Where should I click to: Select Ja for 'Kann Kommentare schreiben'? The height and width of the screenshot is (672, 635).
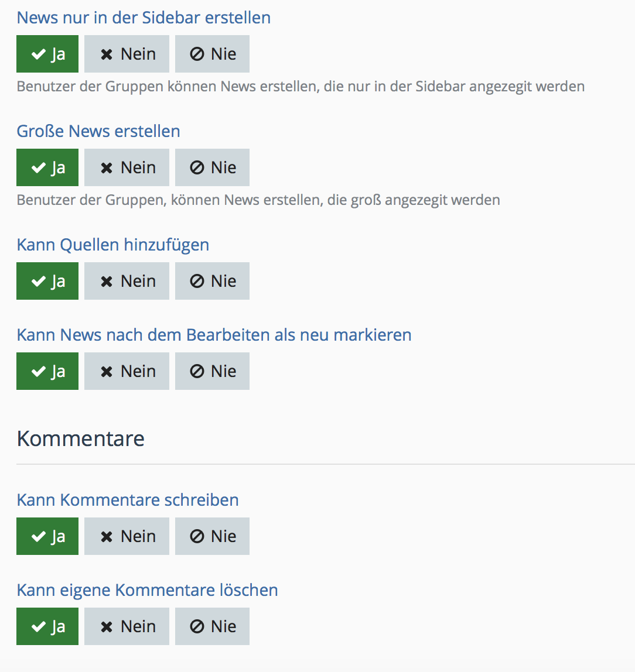click(47, 536)
